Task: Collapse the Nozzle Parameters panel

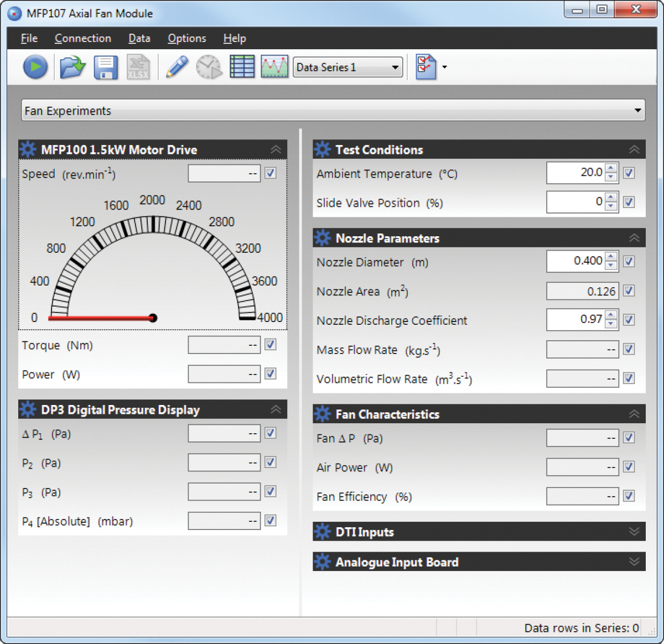Action: [634, 238]
